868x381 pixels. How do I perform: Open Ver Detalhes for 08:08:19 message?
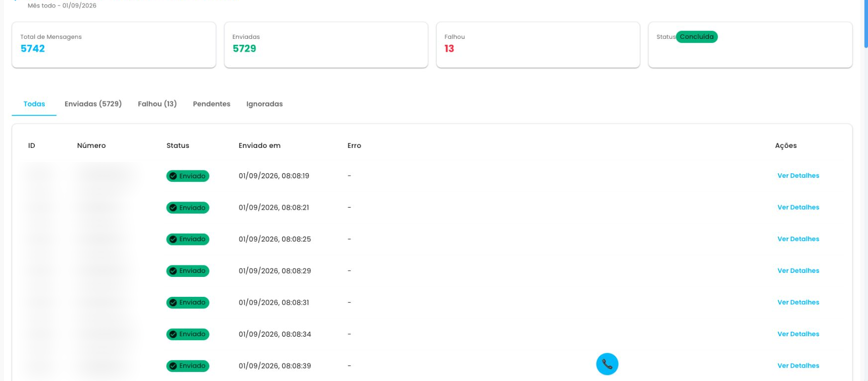[798, 175]
